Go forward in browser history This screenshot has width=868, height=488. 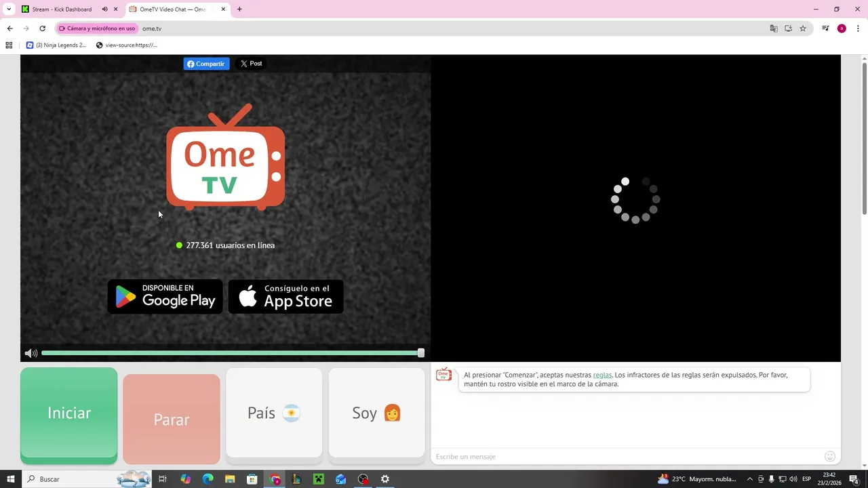click(26, 28)
